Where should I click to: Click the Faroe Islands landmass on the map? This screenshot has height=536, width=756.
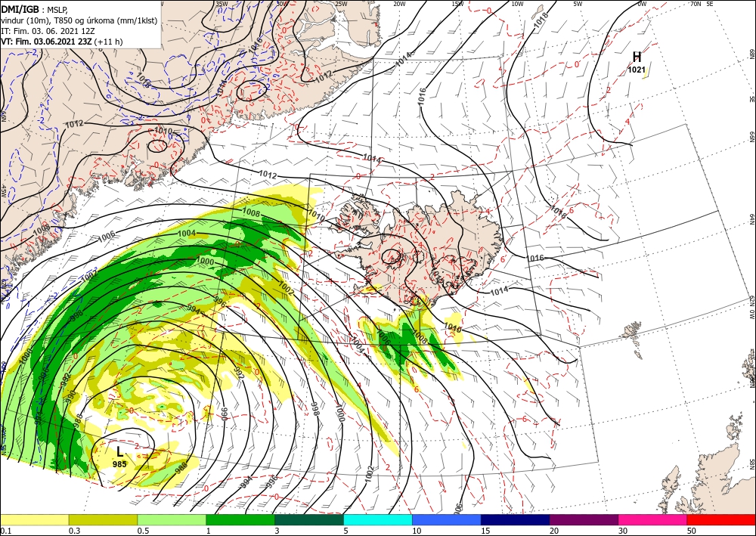point(632,330)
